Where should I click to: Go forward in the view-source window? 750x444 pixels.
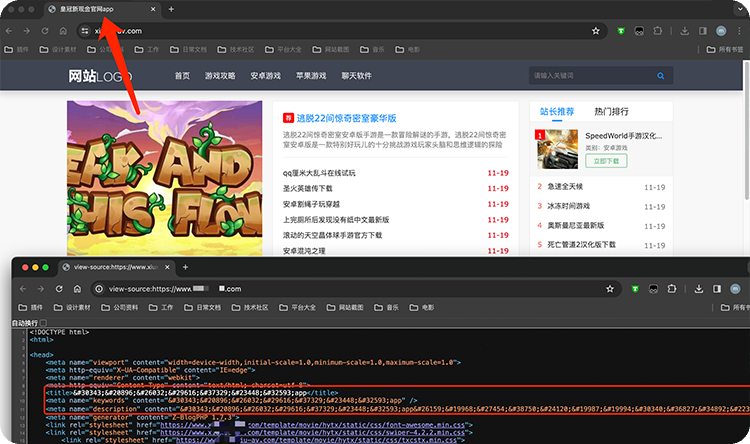41,289
